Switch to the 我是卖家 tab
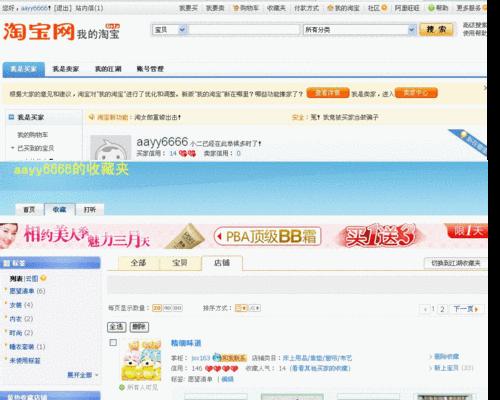This screenshot has width=500, height=400. (x=66, y=69)
